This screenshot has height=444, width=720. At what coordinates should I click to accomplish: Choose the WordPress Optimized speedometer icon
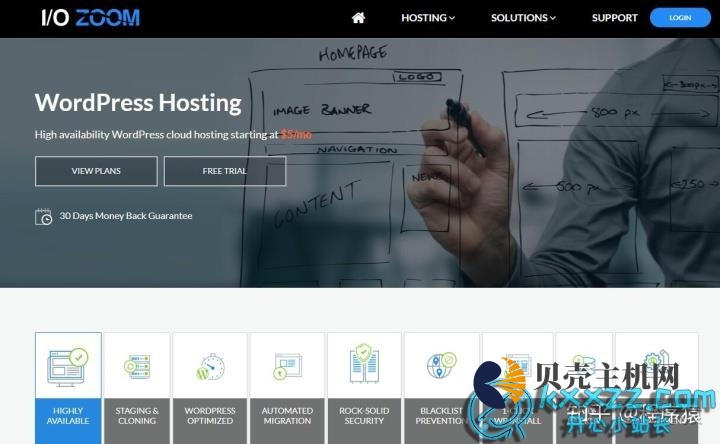tap(210, 366)
